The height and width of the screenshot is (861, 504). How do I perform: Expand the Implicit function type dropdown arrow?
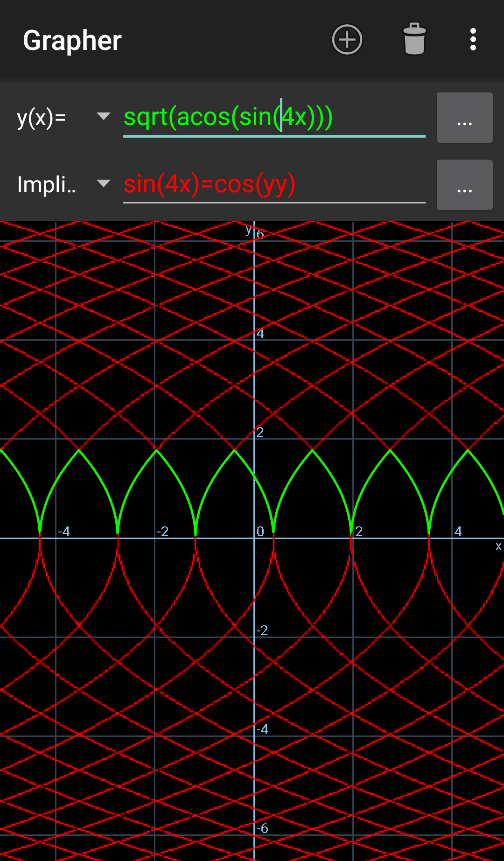[103, 183]
